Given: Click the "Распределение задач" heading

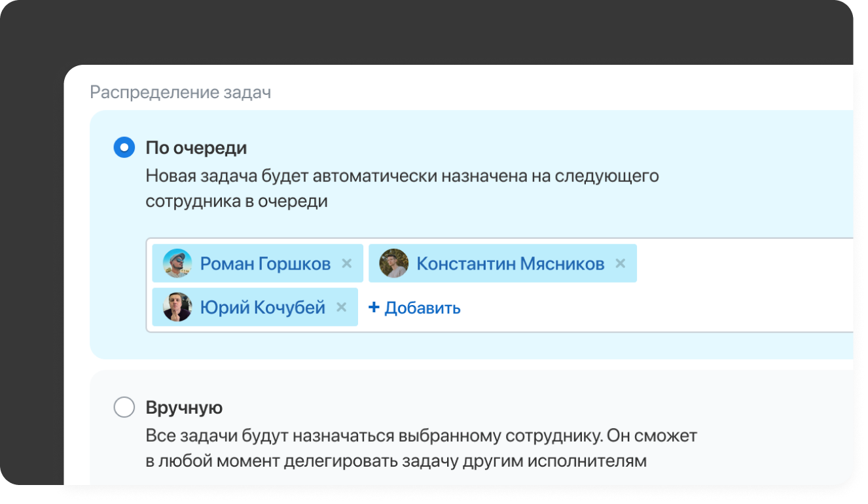Looking at the screenshot, I should [x=181, y=93].
